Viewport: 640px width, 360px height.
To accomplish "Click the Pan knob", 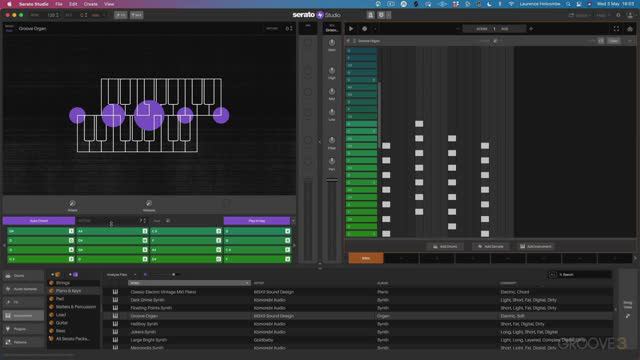I will [332, 161].
